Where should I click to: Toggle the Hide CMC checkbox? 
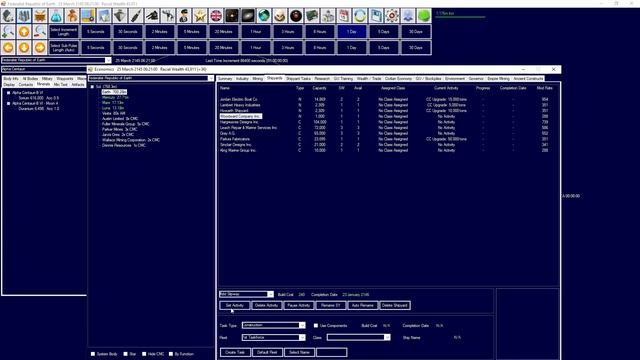coord(144,354)
